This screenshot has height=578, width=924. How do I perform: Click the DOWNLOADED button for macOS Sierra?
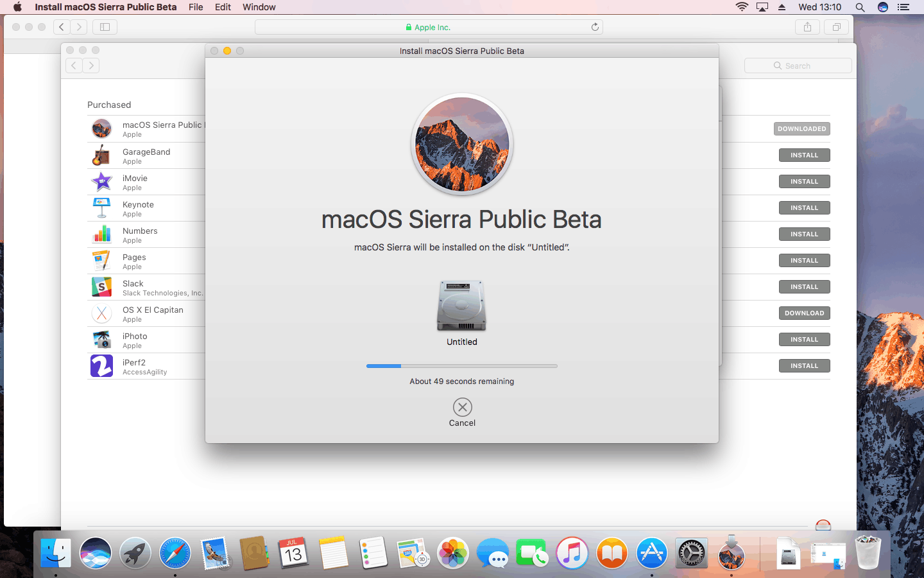(x=802, y=129)
